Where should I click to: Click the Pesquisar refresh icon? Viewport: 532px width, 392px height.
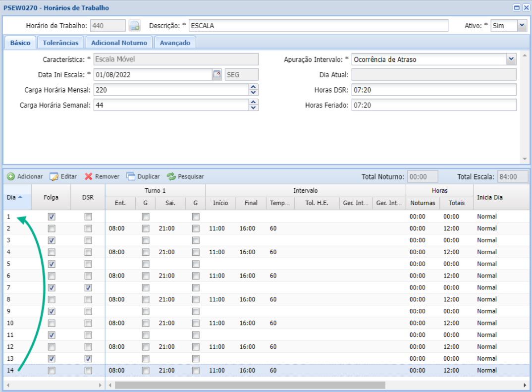(x=171, y=176)
